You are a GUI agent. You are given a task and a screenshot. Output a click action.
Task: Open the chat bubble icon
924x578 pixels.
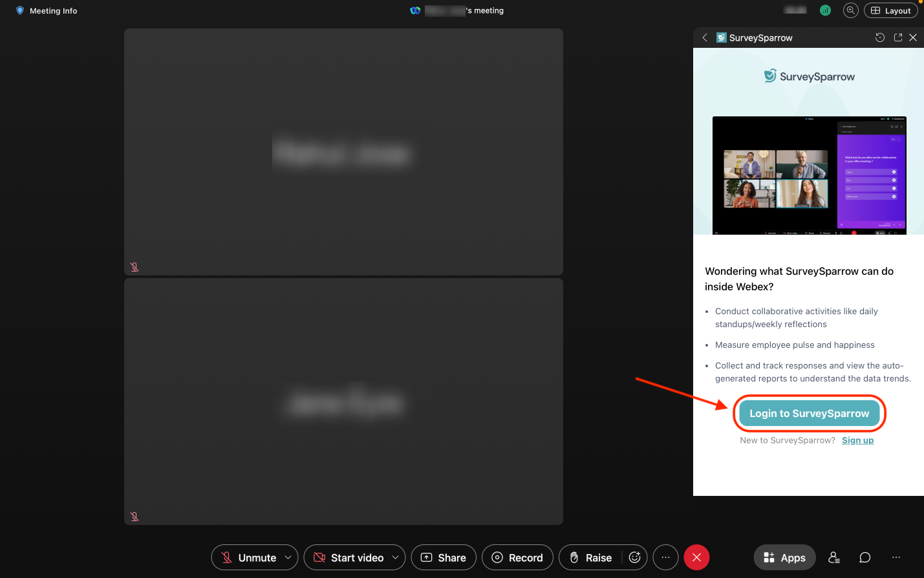coord(865,557)
